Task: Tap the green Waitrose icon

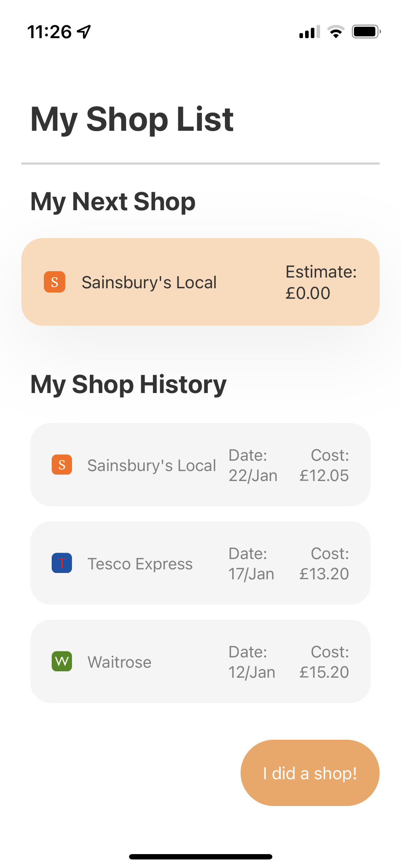Action: pyautogui.click(x=62, y=661)
